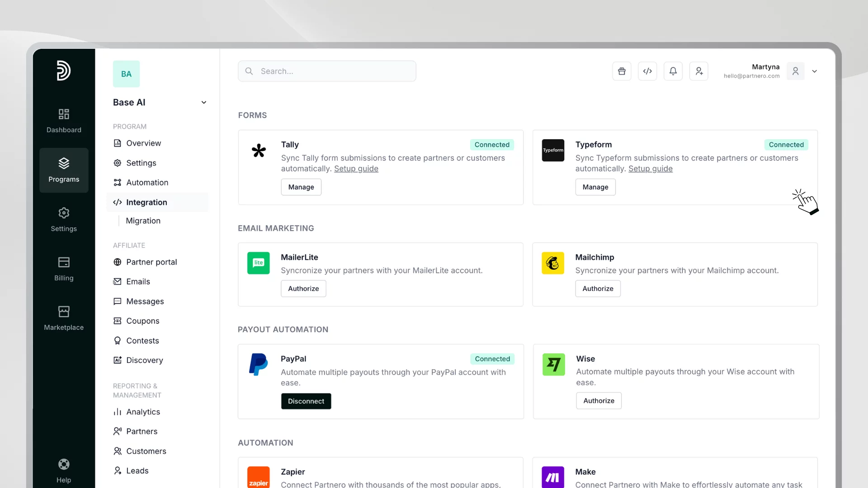This screenshot has width=868, height=488.
Task: Click the Tally asterisk logo
Action: coord(259,150)
